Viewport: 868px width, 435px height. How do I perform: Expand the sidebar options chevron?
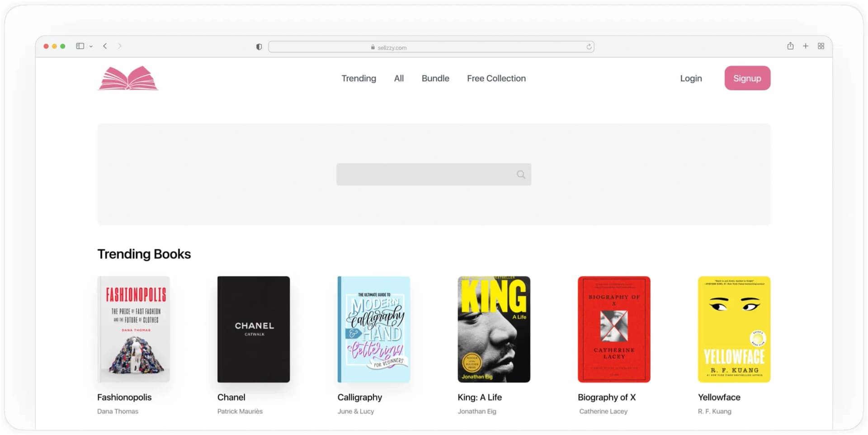pyautogui.click(x=91, y=46)
